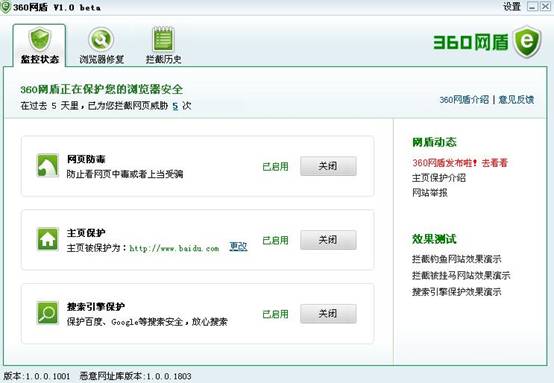The width and height of the screenshot is (554, 383).
Task: Click the small shield icon in the title bar
Action: point(6,7)
